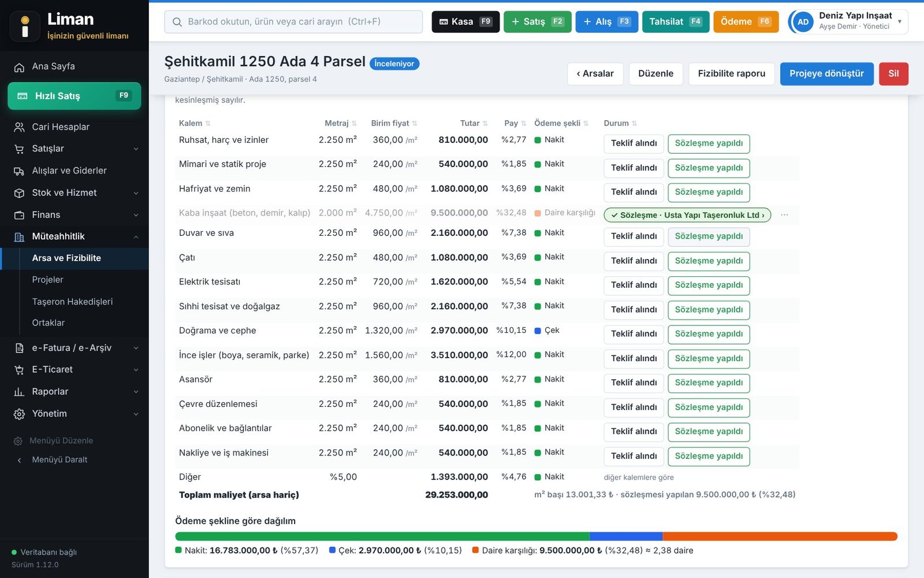Click the Menüyü Daralt arrow icon

19,460
